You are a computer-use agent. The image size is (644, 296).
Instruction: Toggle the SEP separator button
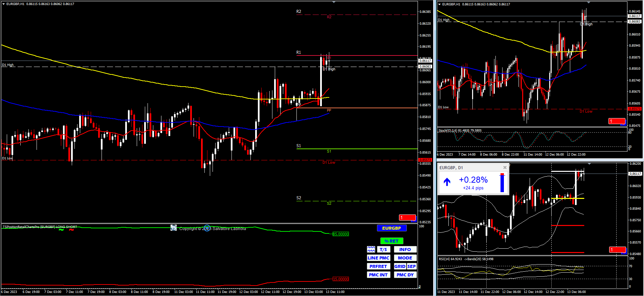(412, 266)
